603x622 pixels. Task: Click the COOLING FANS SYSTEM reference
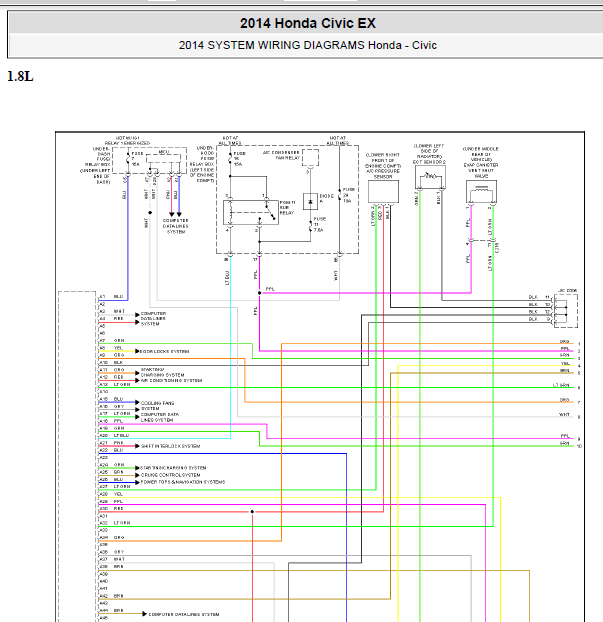157,406
